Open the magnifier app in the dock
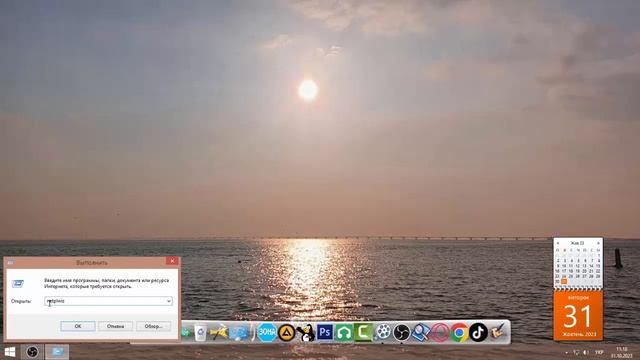The image size is (640, 360). click(421, 332)
